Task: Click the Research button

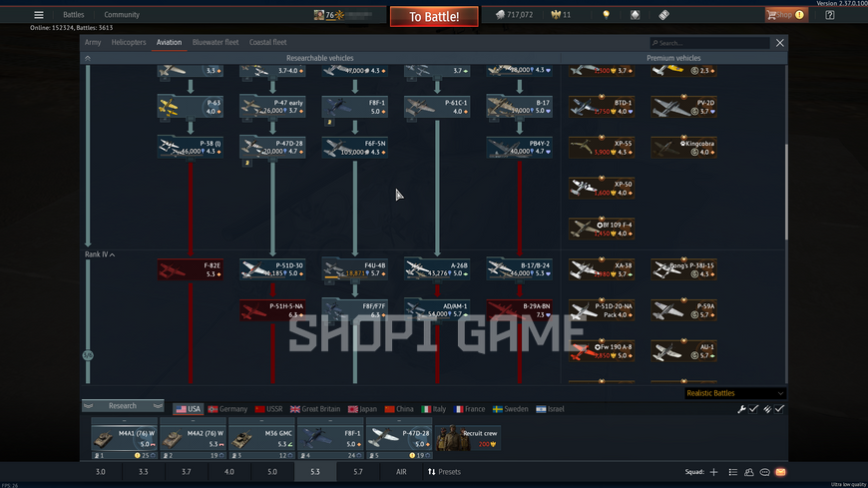Action: [123, 406]
